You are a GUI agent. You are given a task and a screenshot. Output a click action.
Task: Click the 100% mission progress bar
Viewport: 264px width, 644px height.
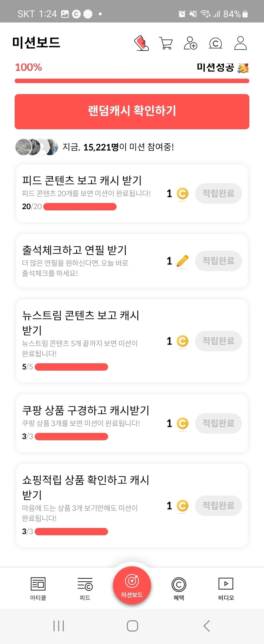(x=132, y=81)
